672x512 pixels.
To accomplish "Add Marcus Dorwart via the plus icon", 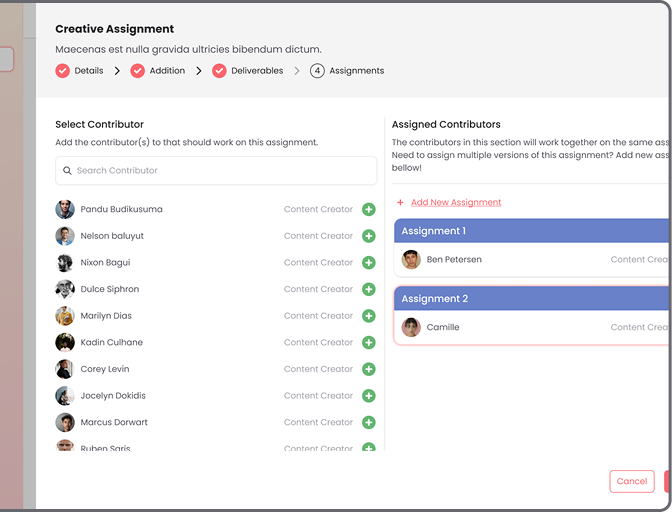I will pyautogui.click(x=369, y=422).
